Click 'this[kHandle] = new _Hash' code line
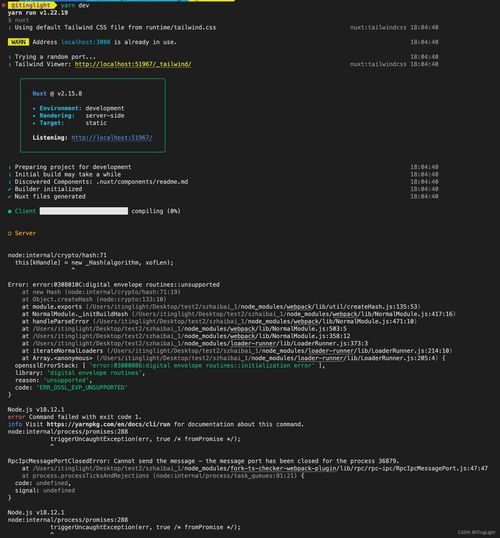 (94, 263)
